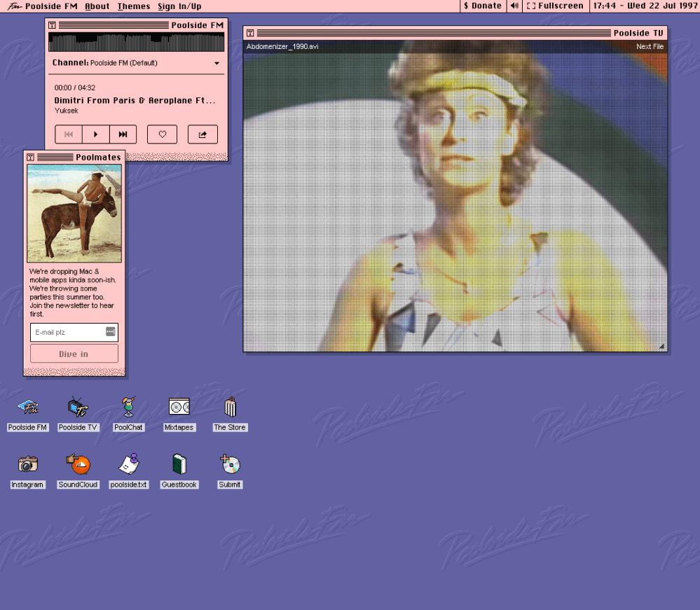
Task: Switch to Fullscreen mode
Action: [556, 6]
